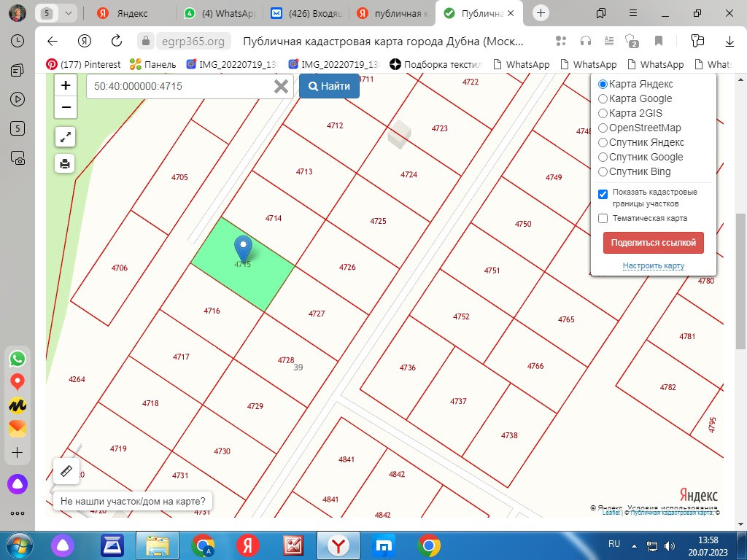Open browser downloads
The height and width of the screenshot is (560, 747).
tap(729, 42)
